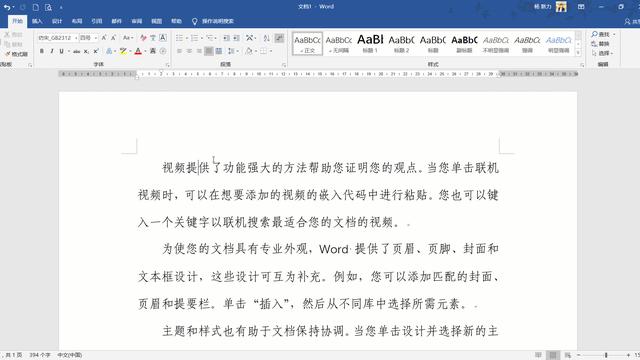Align paragraph text right
This screenshot has width=640, height=360.
[199, 51]
